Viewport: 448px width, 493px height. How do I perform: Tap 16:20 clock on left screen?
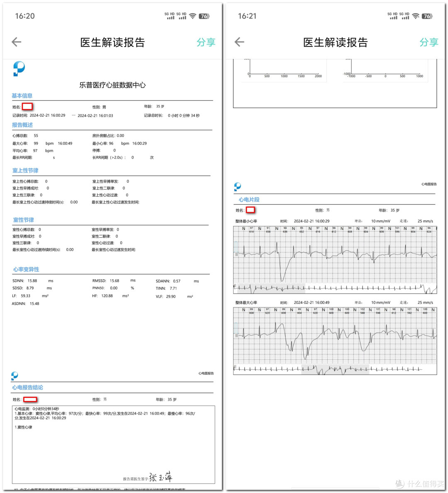25,16
